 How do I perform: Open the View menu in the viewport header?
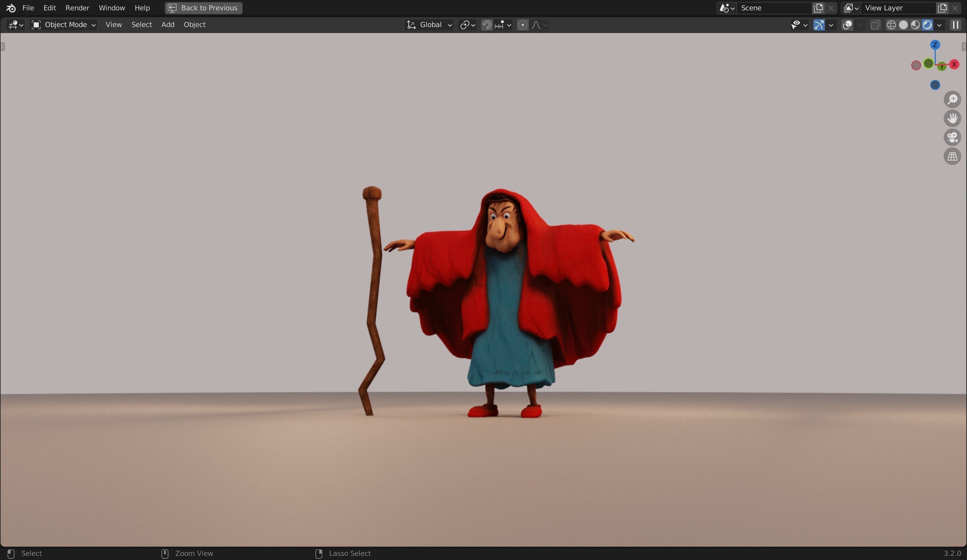click(114, 25)
